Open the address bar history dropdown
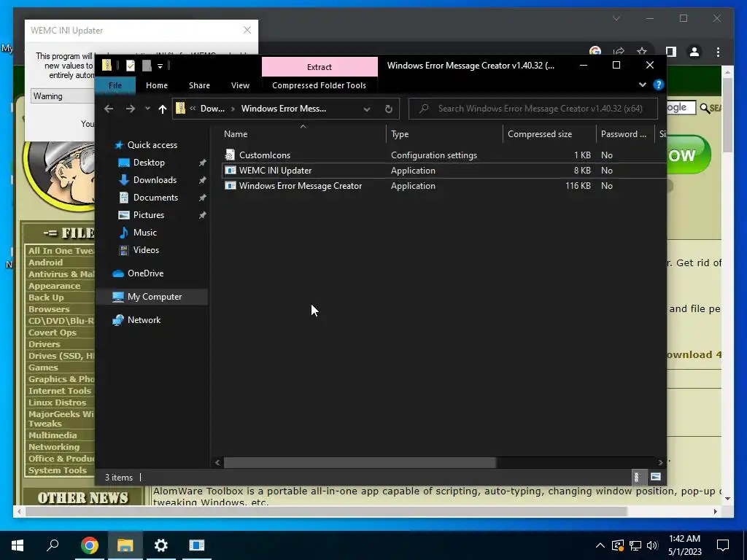This screenshot has width=747, height=560. coord(367,109)
